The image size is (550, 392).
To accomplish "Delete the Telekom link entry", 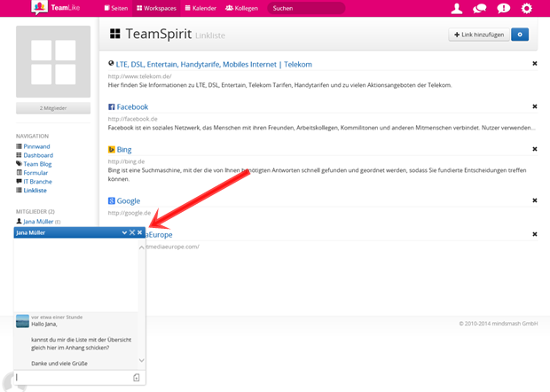I will coord(535,64).
